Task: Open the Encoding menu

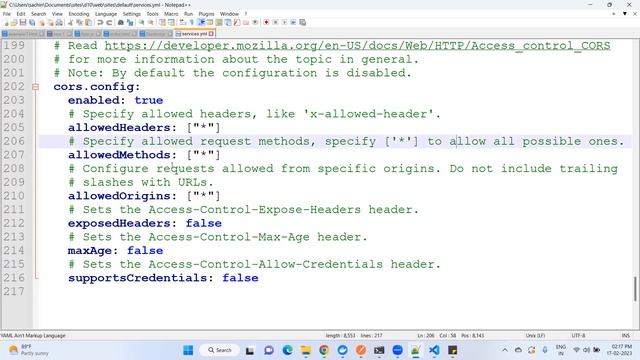Action: click(x=79, y=14)
